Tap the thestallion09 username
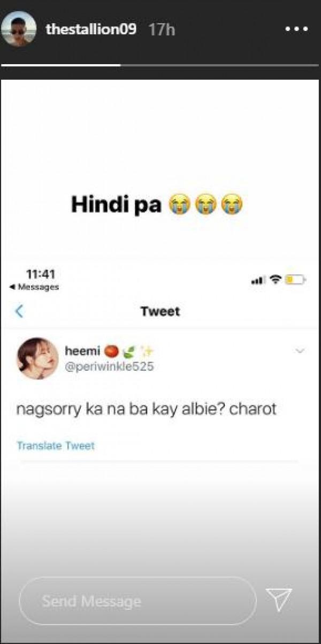The image size is (321, 644). (x=91, y=29)
